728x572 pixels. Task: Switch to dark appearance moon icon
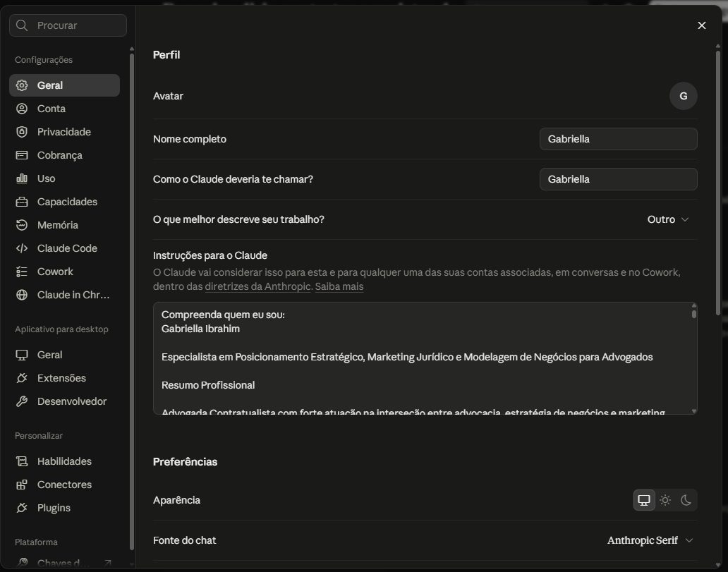pyautogui.click(x=686, y=500)
